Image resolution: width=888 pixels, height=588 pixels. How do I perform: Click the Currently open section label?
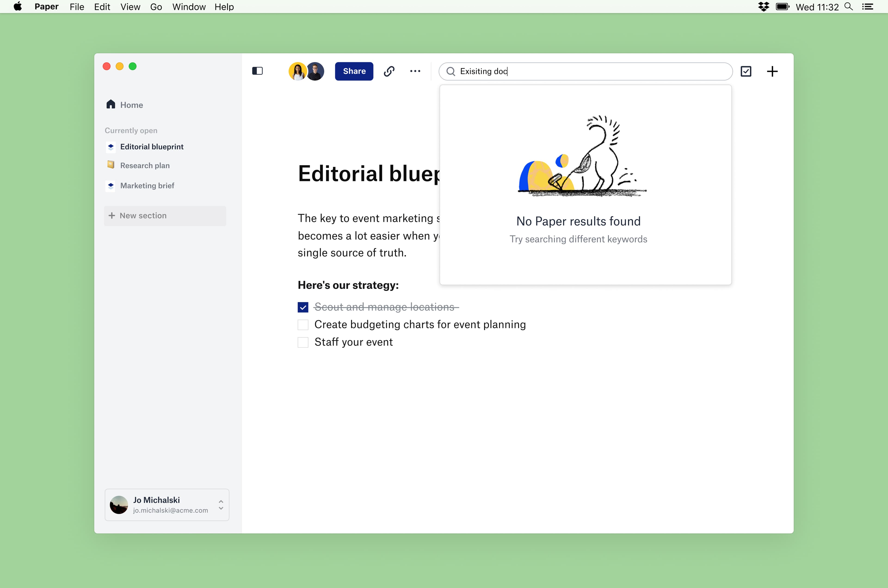click(x=131, y=131)
